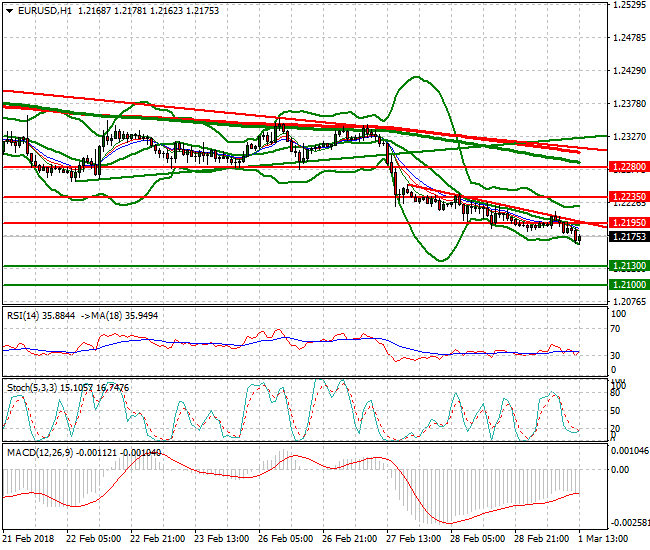Click the MACD scale value 0.001046
Image resolution: width=650 pixels, height=550 pixels.
630,451
